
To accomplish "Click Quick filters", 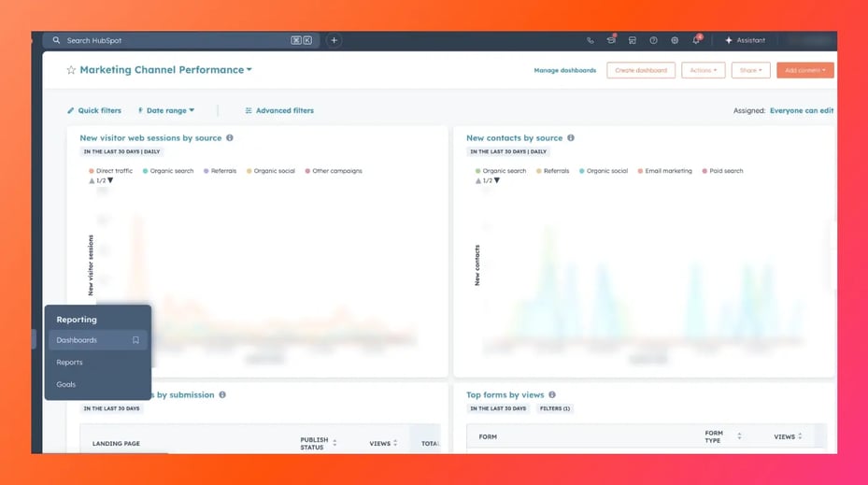I will (94, 110).
